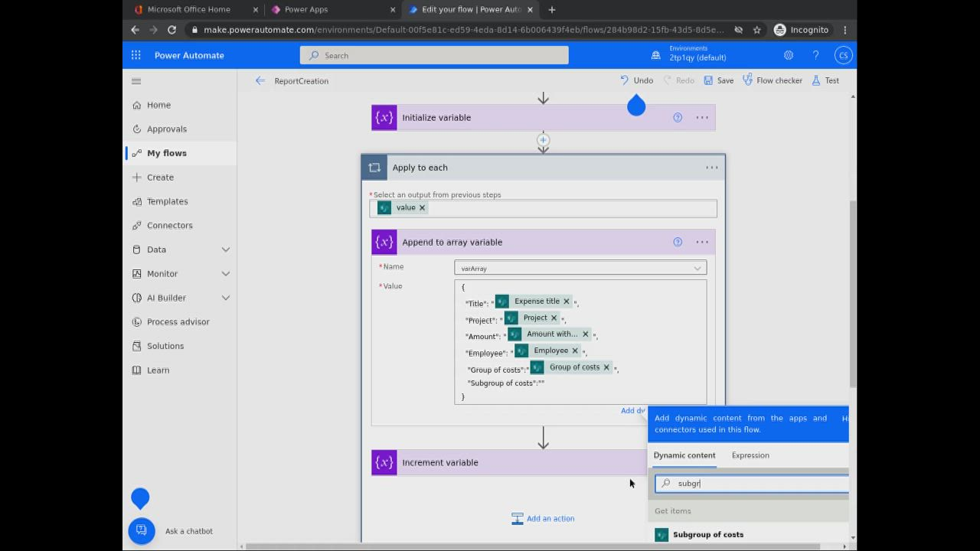Click the Incognito profile indicator
980x551 pixels.
(x=802, y=30)
